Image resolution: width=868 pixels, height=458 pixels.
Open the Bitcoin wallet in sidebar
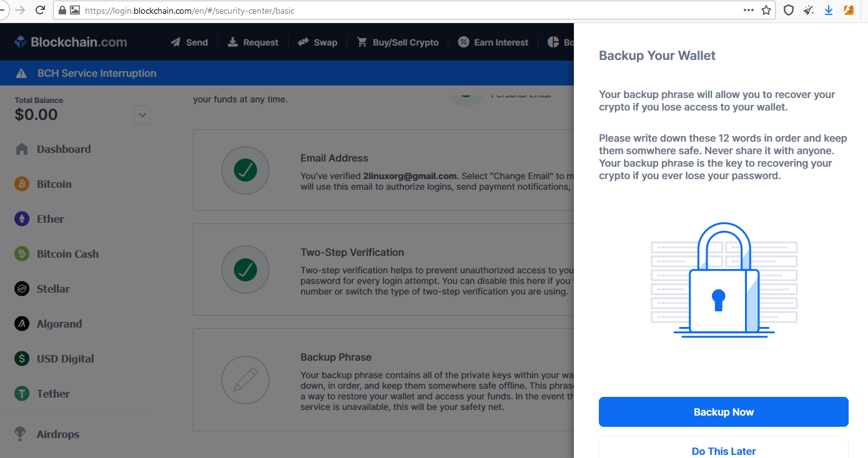(54, 184)
